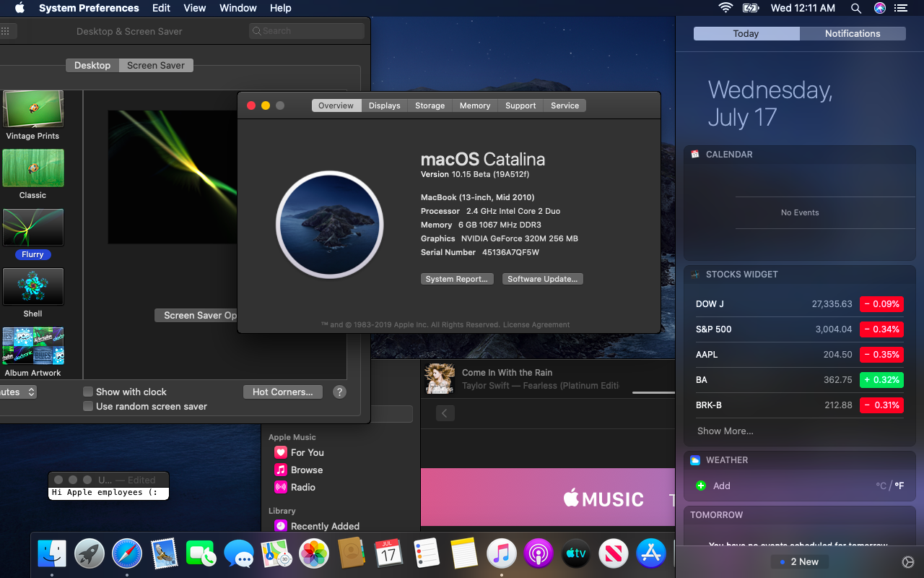This screenshot has height=578, width=924.
Task: Toggle BA green change badge
Action: (881, 380)
